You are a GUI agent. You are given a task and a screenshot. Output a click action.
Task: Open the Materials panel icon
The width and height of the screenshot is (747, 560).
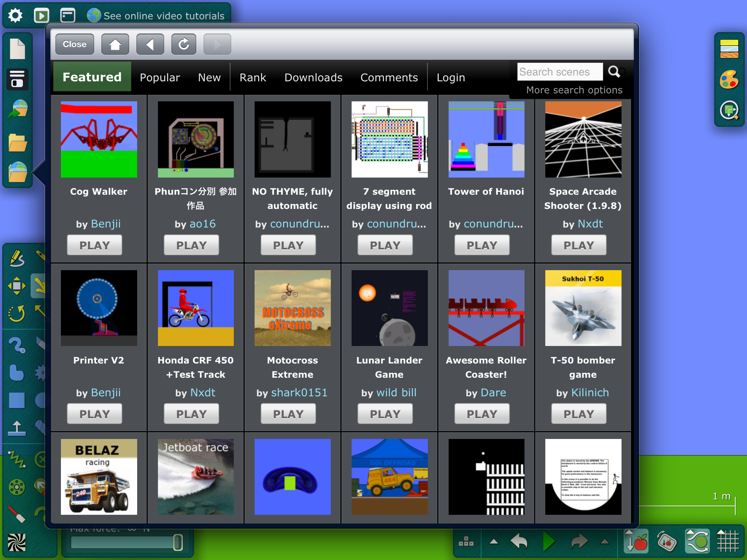point(729,49)
